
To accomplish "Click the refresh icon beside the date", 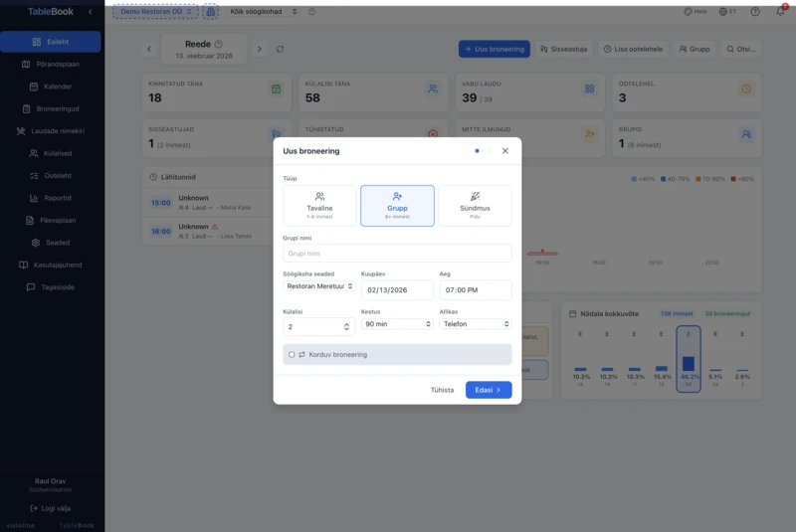I will pyautogui.click(x=280, y=49).
